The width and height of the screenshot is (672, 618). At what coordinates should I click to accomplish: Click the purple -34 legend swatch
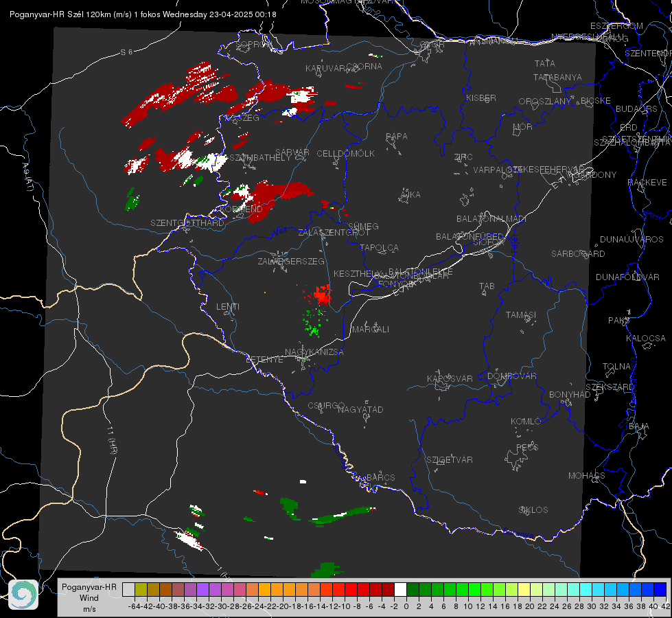coord(202,590)
